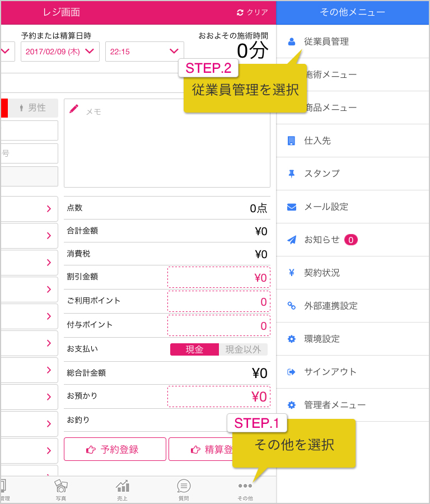
Task: Open the 写真 camera tab icon
Action: coord(60,486)
